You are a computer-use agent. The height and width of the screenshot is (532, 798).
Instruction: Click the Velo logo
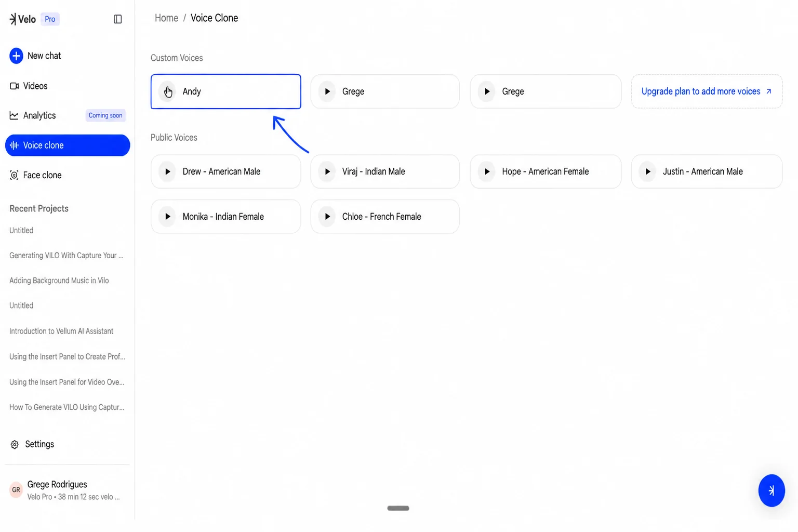[x=22, y=19]
